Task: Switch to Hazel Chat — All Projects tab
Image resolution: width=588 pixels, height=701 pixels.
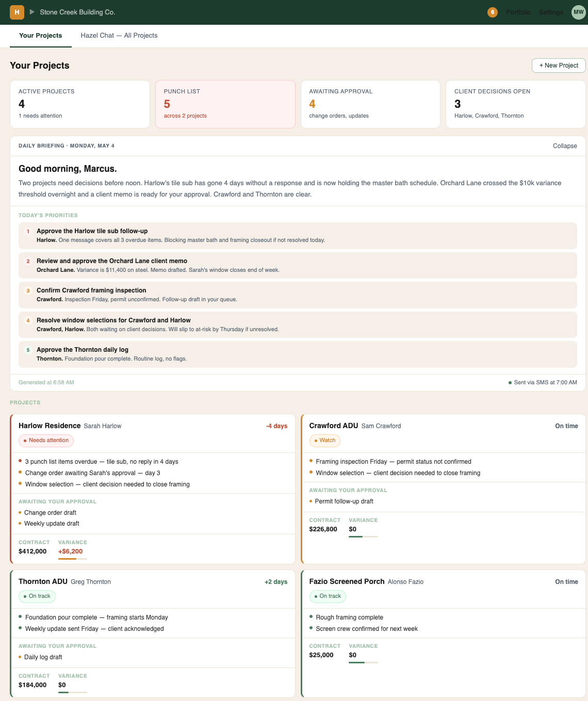Action: tap(119, 36)
